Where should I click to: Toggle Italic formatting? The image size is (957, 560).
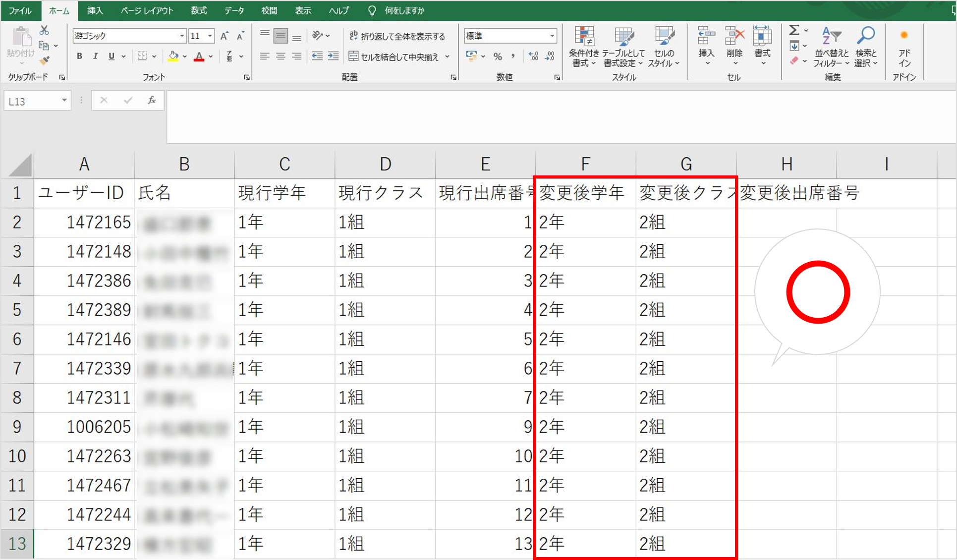95,56
